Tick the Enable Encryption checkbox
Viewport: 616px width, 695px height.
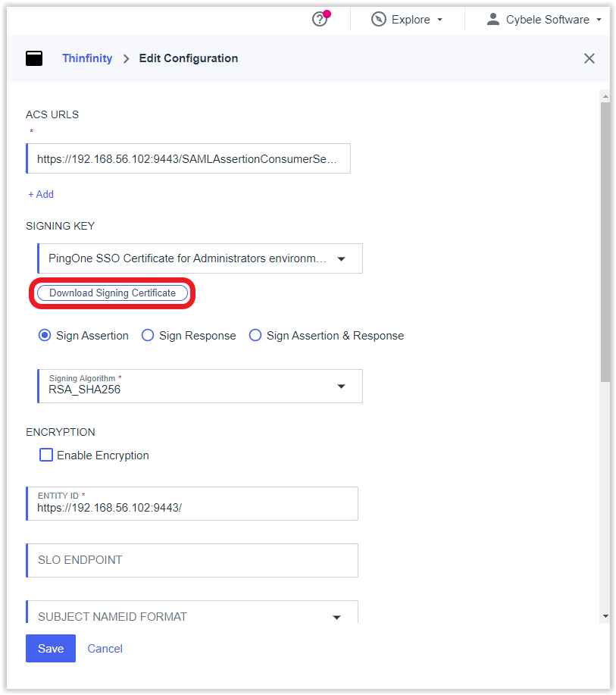[46, 456]
